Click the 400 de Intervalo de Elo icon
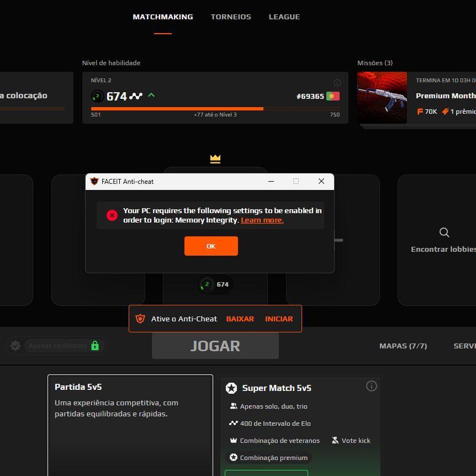476x476 pixels. 234,423
